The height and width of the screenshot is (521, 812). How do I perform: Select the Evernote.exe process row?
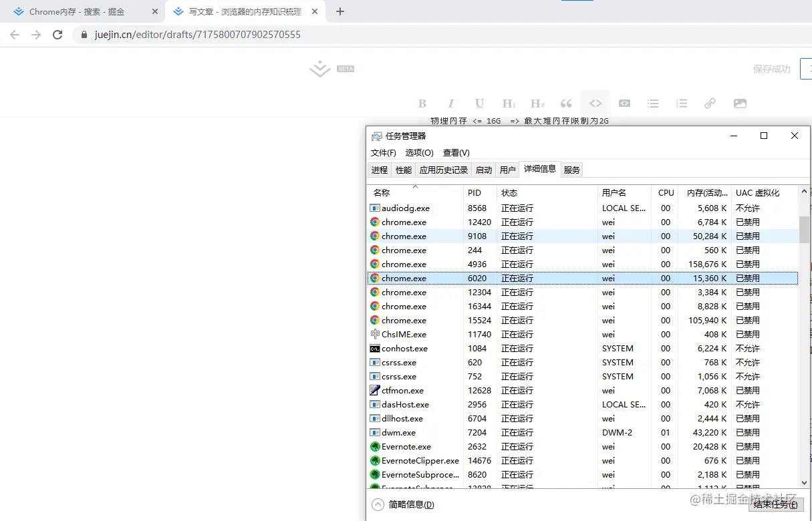[583, 446]
